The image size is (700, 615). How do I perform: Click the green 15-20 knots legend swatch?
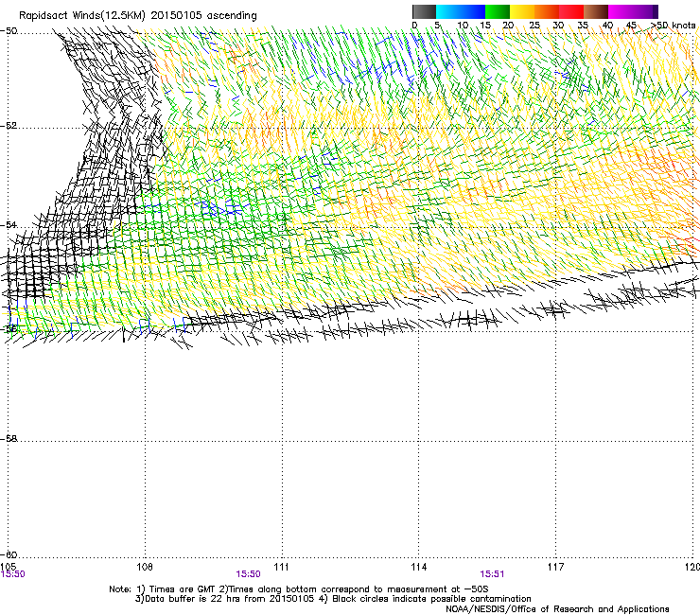tap(498, 11)
